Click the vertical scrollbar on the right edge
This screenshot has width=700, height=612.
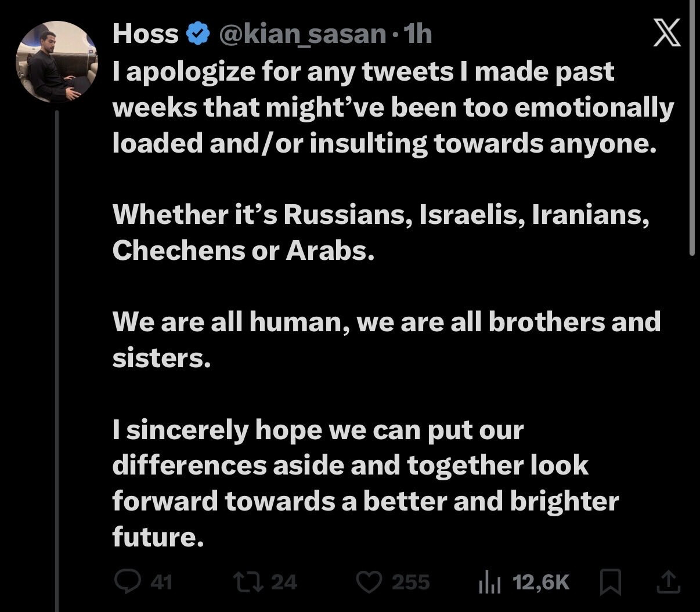(692, 128)
